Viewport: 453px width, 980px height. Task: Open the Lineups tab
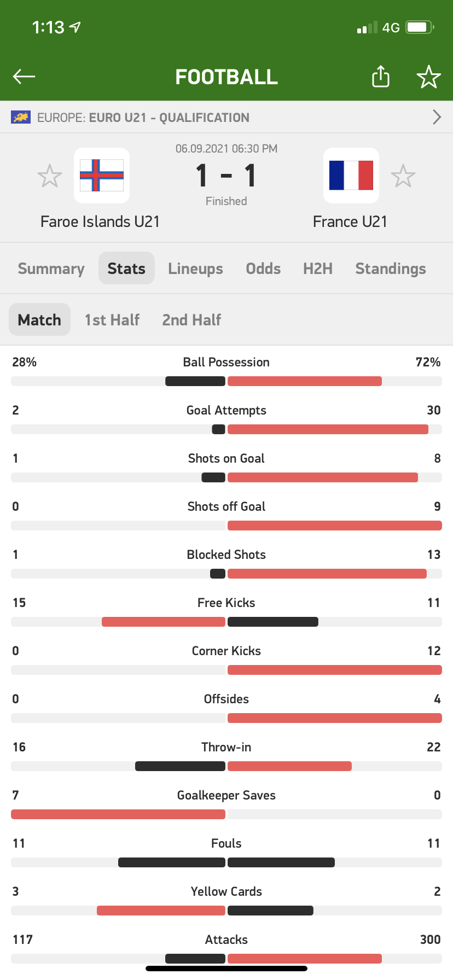click(x=195, y=269)
